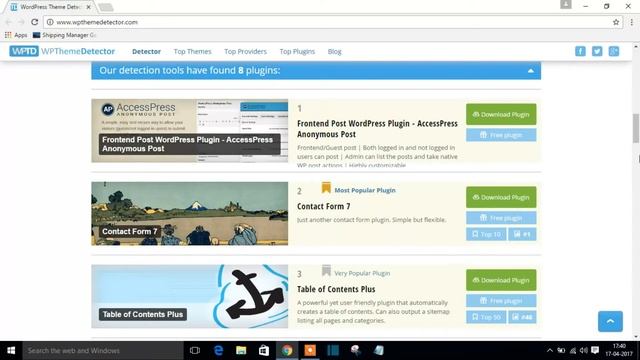This screenshot has height=360, width=640.
Task: View site information icon in address bar
Action: tap(50, 22)
